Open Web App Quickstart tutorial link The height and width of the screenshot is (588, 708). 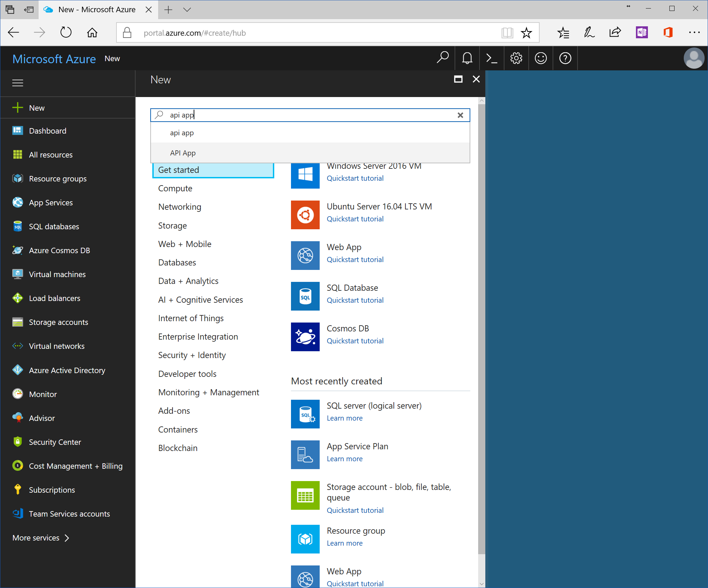coord(355,260)
